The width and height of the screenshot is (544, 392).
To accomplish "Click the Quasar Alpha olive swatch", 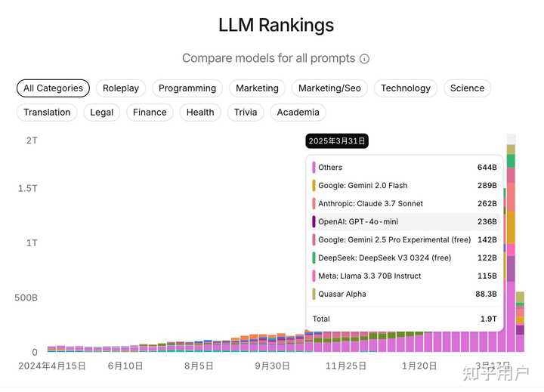I will pyautogui.click(x=314, y=294).
